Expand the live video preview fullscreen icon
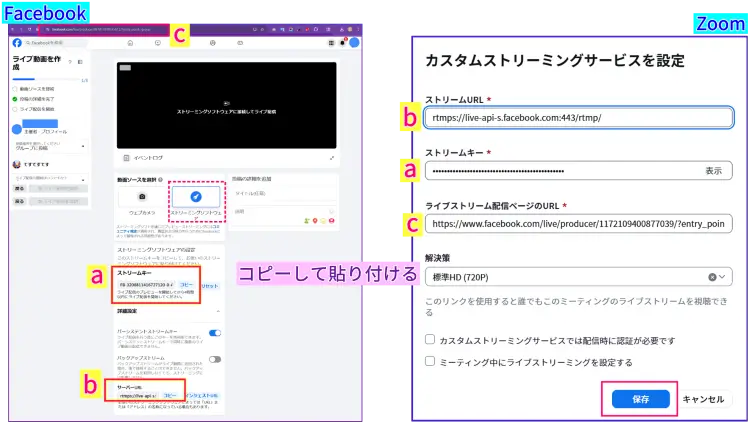750x422 pixels. (x=332, y=158)
